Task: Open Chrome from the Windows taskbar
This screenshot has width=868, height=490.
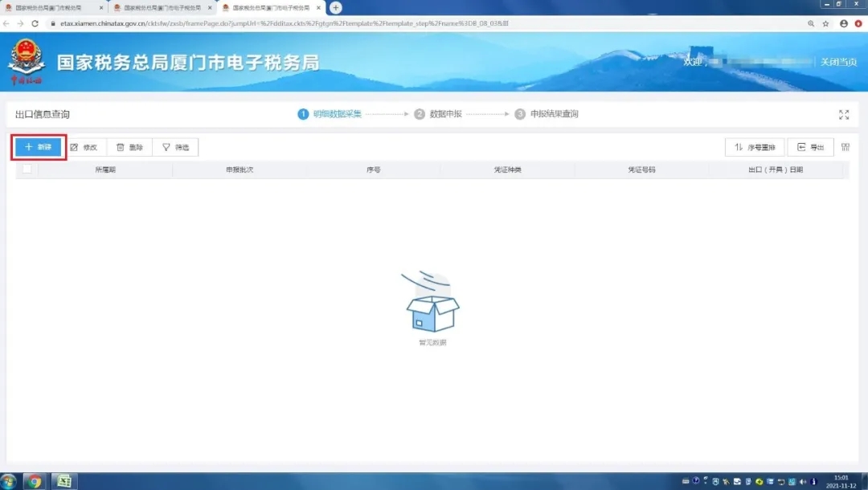Action: 35,481
